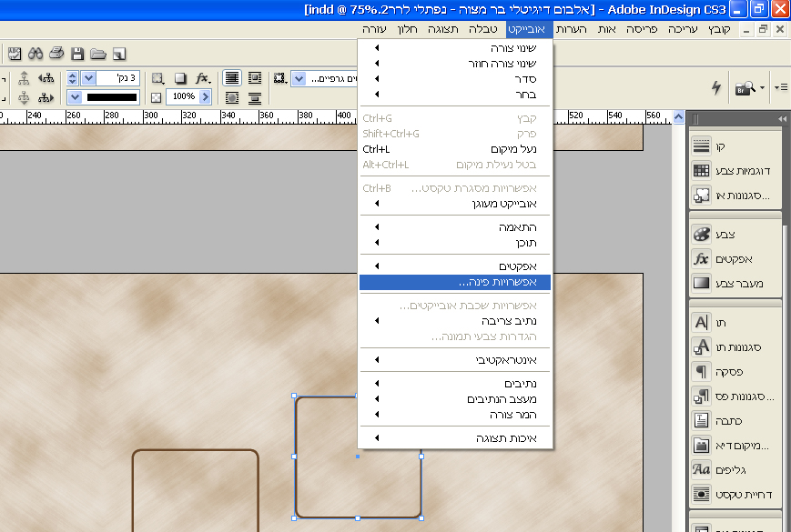Click the drop shadow icon
The height and width of the screenshot is (532, 791).
point(180,78)
